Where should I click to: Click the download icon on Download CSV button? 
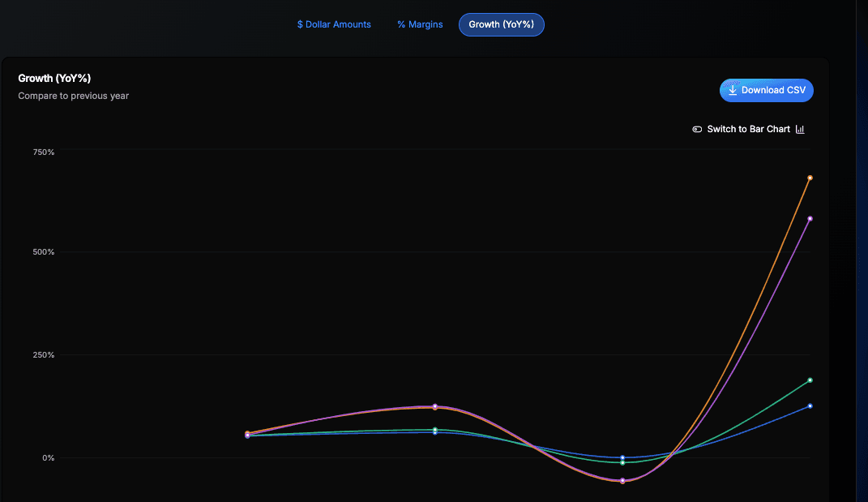(x=732, y=90)
